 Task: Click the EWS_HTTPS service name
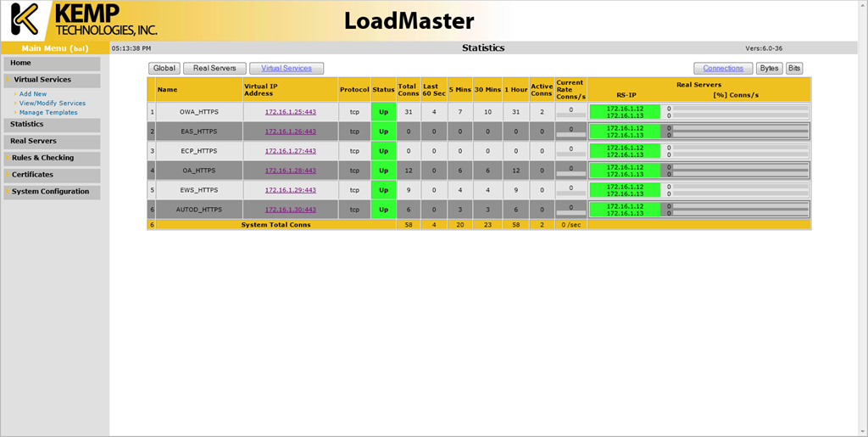[198, 190]
